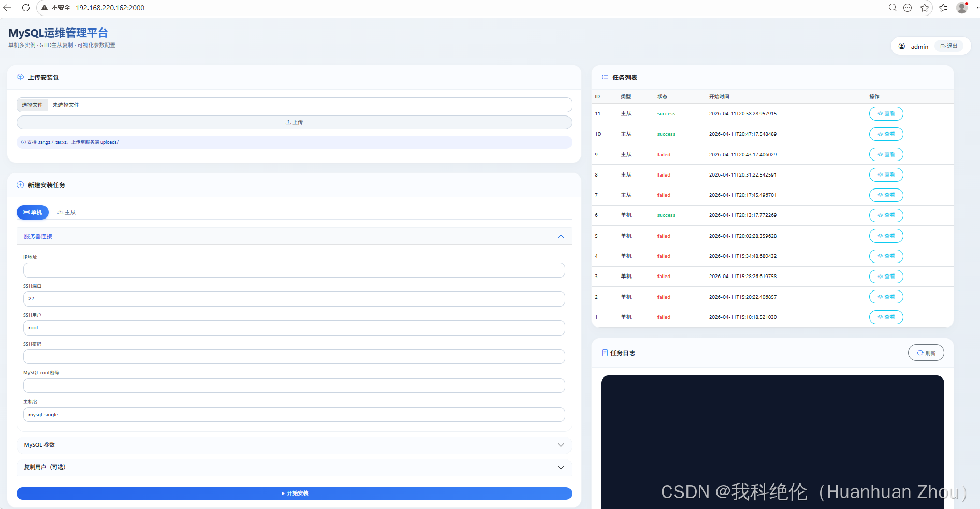Click the 开始时间 column header
This screenshot has height=509, width=980.
point(719,97)
